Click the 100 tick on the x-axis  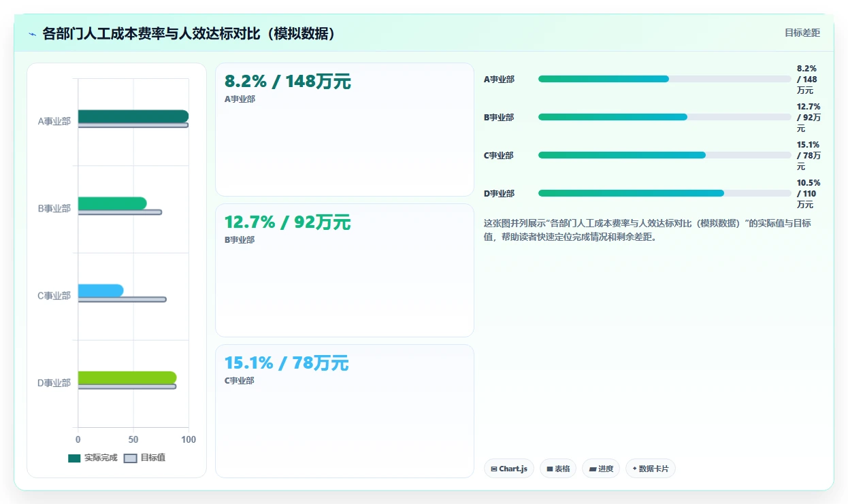[x=189, y=439]
